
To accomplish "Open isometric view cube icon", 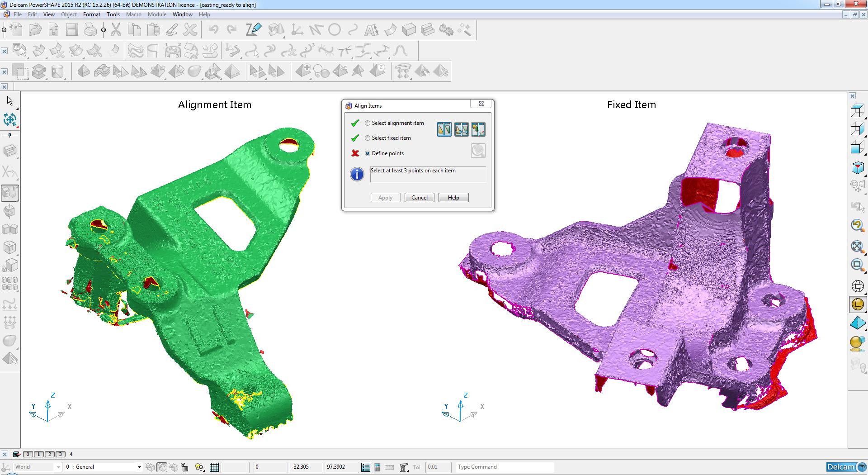I will (x=857, y=168).
